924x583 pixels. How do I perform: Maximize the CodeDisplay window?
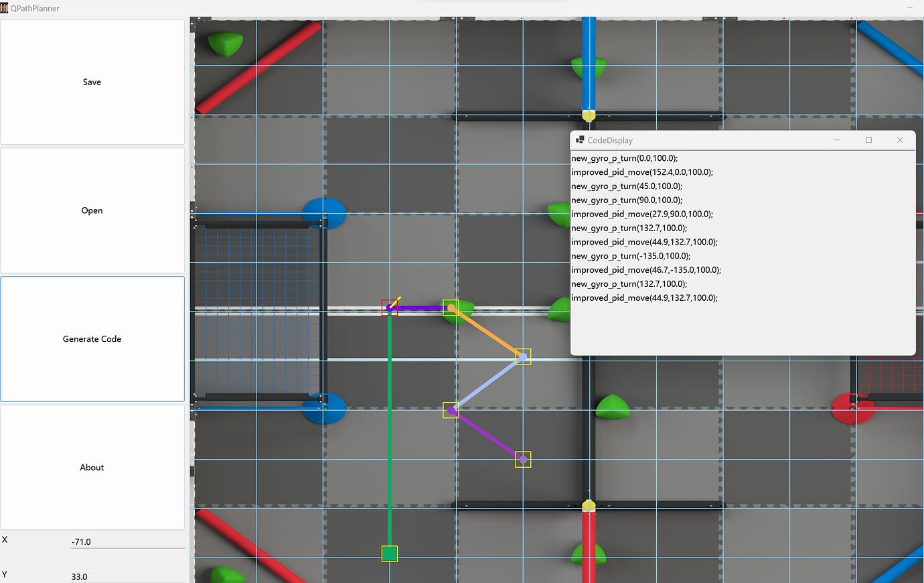coord(868,140)
